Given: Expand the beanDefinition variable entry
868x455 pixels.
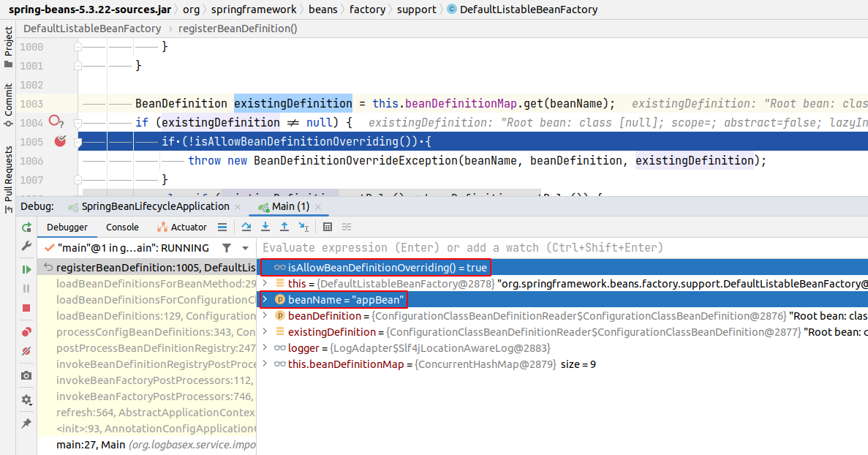Looking at the screenshot, I should pyautogui.click(x=265, y=315).
